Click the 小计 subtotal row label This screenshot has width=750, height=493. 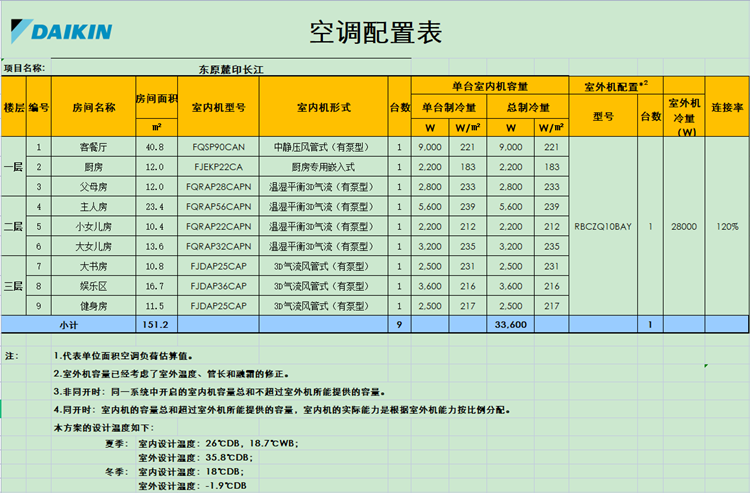69,324
